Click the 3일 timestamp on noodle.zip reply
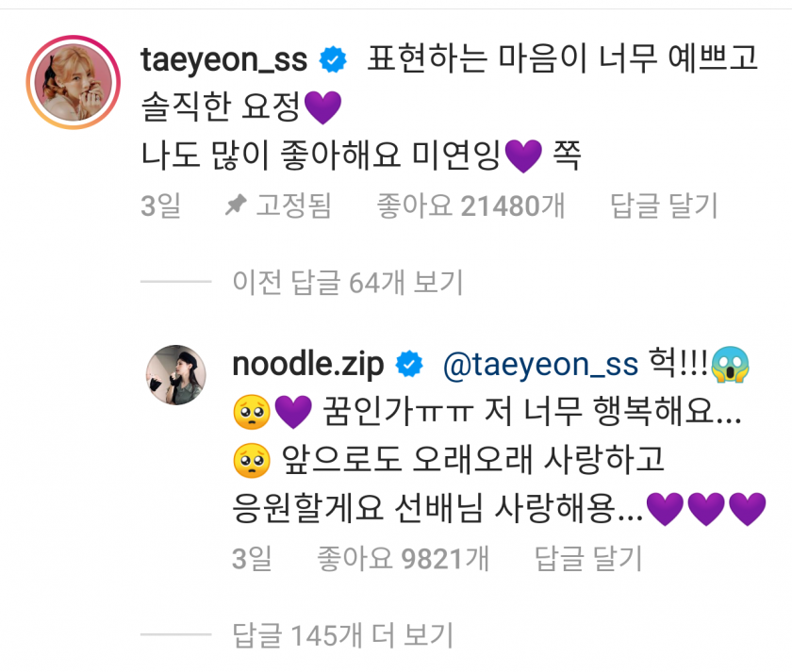Viewport: 792px width, 672px height. point(252,559)
